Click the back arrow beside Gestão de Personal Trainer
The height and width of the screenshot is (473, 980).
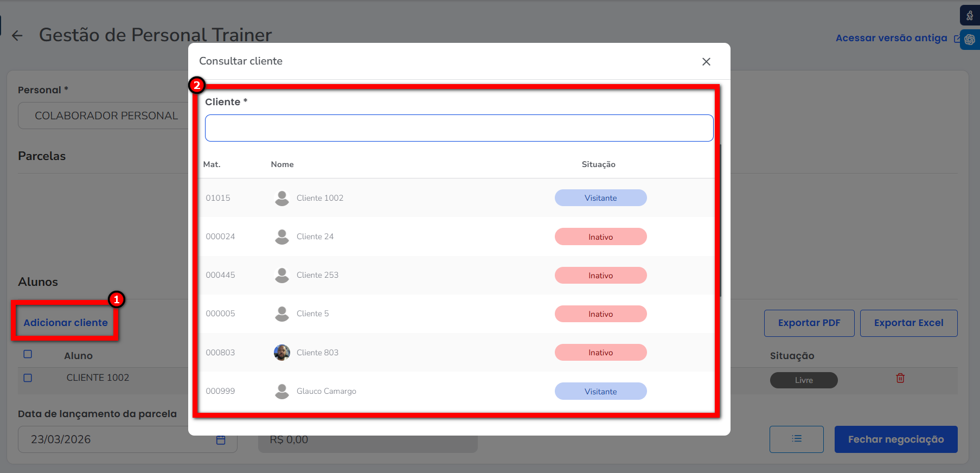click(x=17, y=36)
